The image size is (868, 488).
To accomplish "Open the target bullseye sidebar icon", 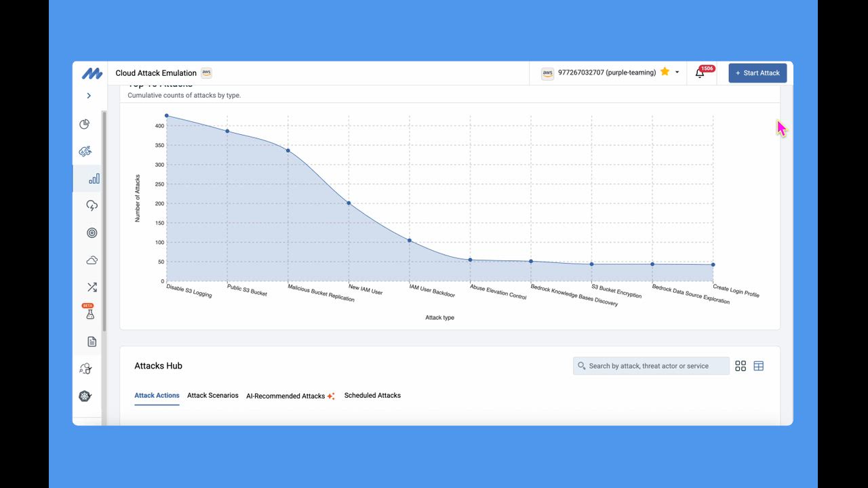I will pyautogui.click(x=92, y=232).
